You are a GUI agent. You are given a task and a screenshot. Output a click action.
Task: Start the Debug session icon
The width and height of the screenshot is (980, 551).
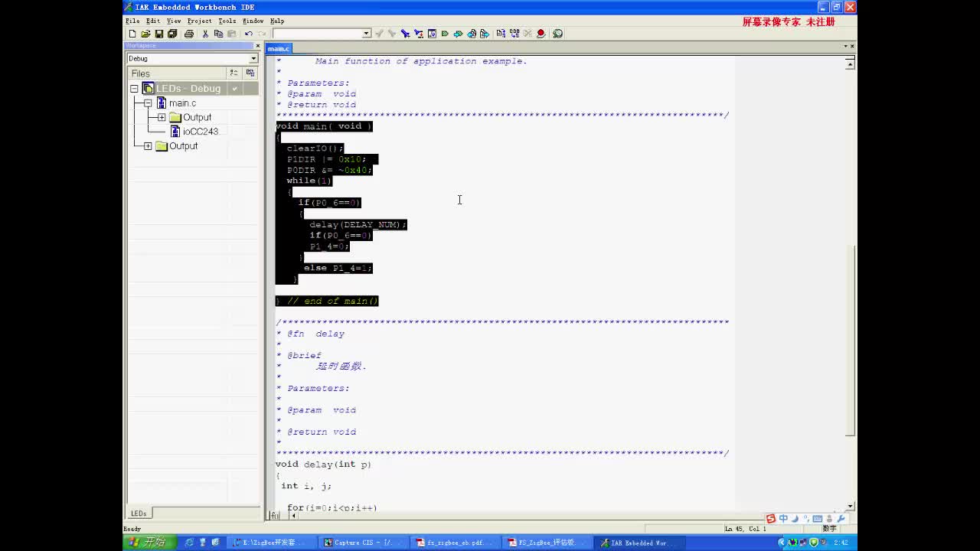[557, 34]
